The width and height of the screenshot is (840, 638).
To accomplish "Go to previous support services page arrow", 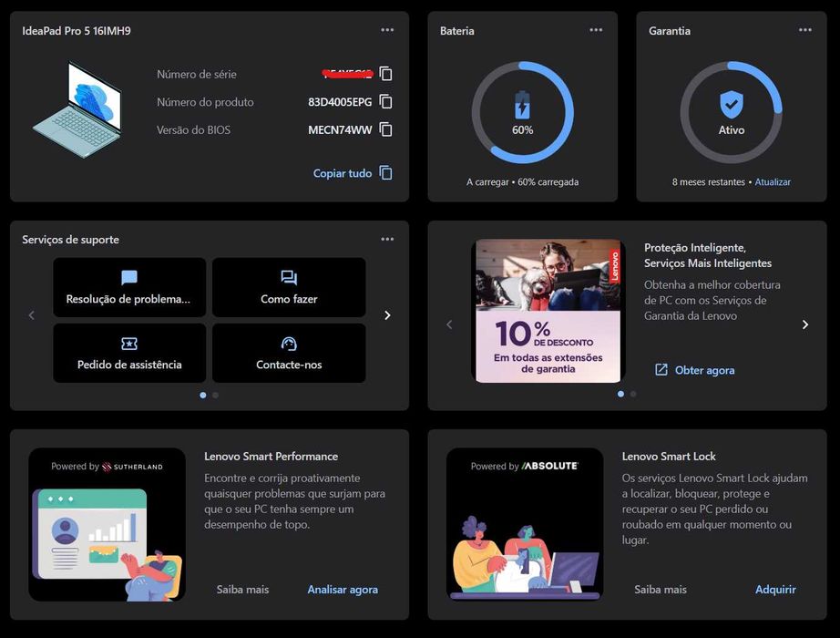I will [32, 315].
